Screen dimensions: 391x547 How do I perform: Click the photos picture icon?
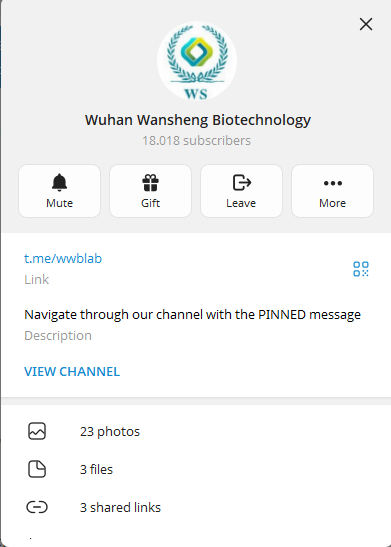coord(37,431)
